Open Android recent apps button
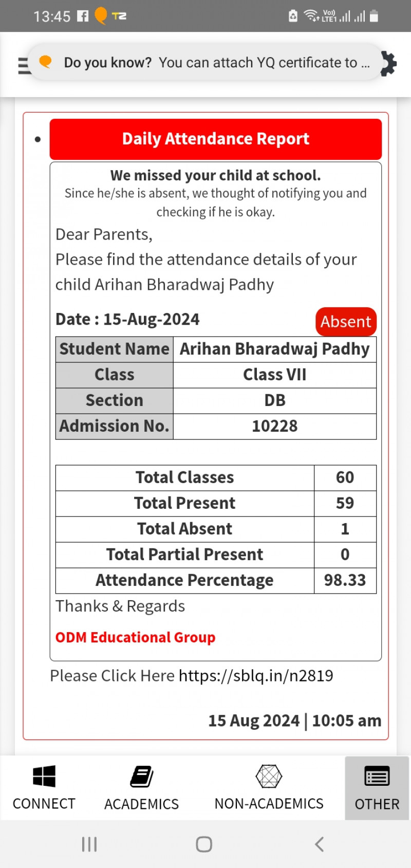The image size is (411, 868). pos(89,844)
